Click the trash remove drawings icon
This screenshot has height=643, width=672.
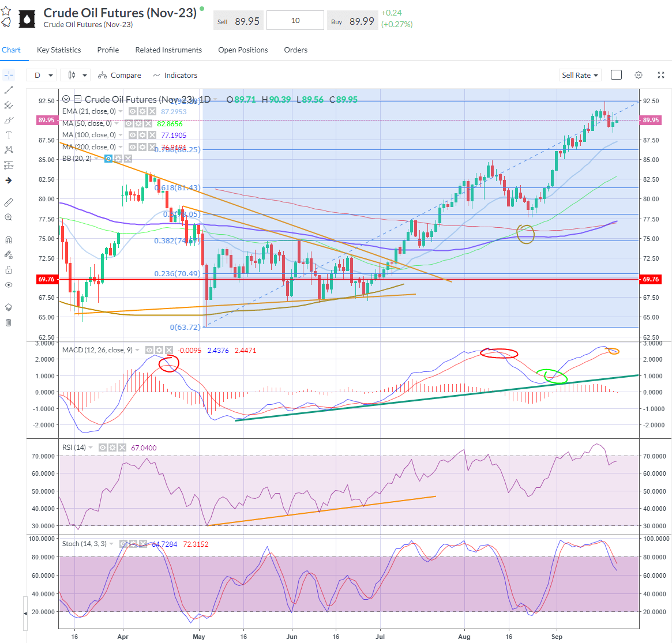tap(9, 322)
